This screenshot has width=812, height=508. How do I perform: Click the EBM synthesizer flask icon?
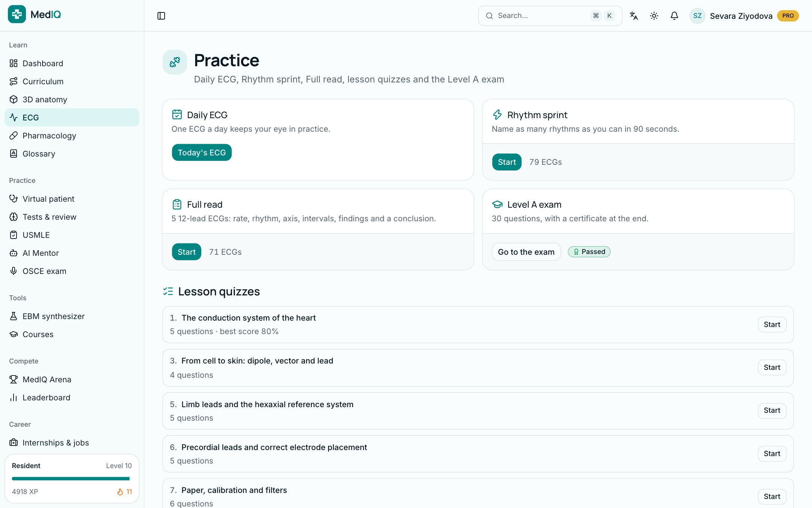click(x=14, y=316)
